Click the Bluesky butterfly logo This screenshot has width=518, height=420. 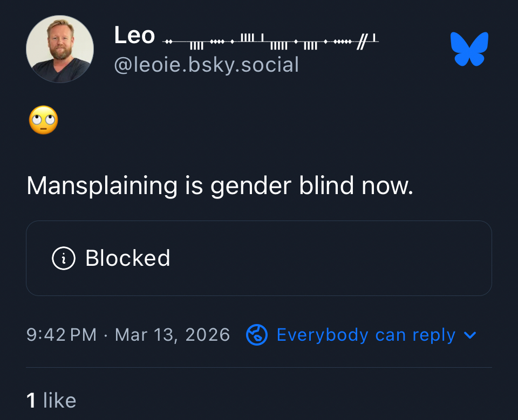[x=469, y=49]
